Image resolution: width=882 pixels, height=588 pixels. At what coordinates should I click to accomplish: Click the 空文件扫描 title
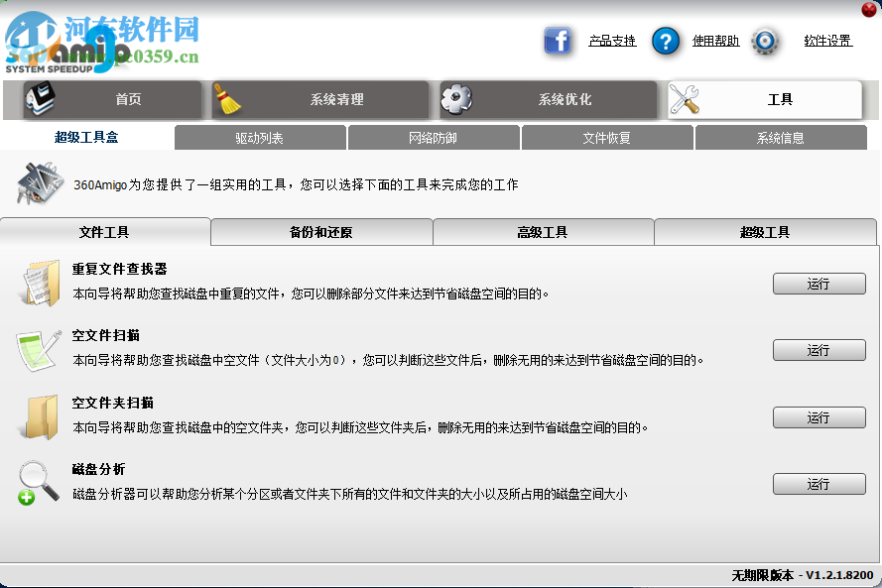[106, 335]
